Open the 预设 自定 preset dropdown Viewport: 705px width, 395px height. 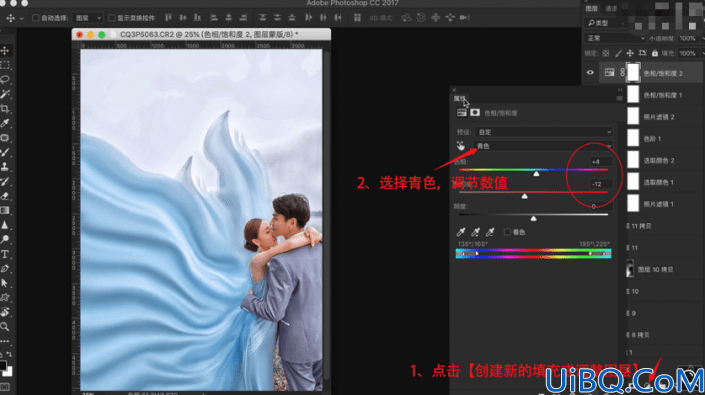tap(544, 132)
